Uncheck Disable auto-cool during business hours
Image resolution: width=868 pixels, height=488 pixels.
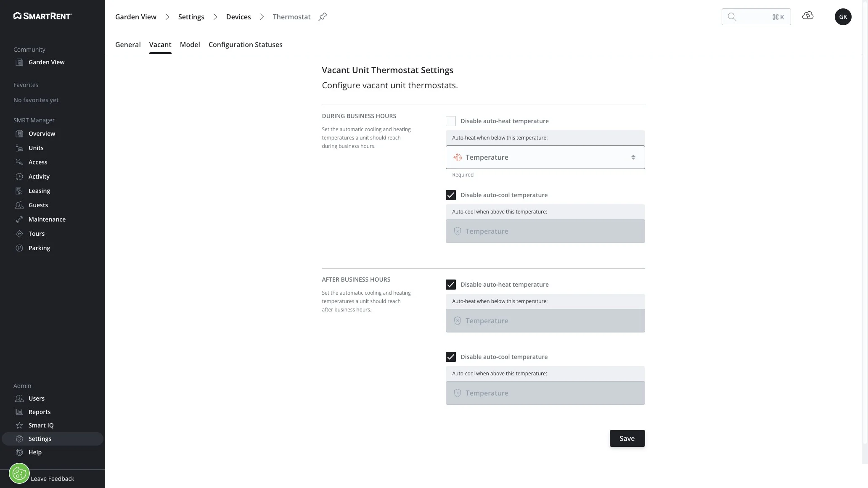(x=451, y=195)
